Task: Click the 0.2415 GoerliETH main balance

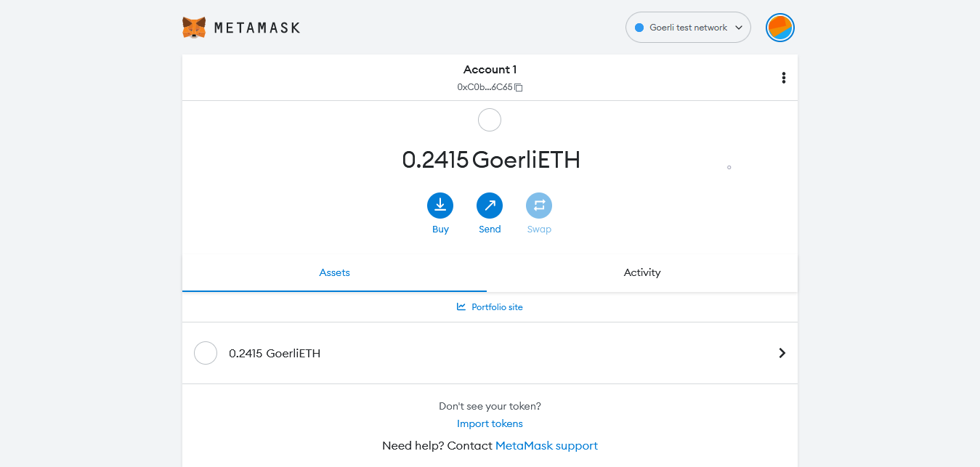Action: coord(490,160)
